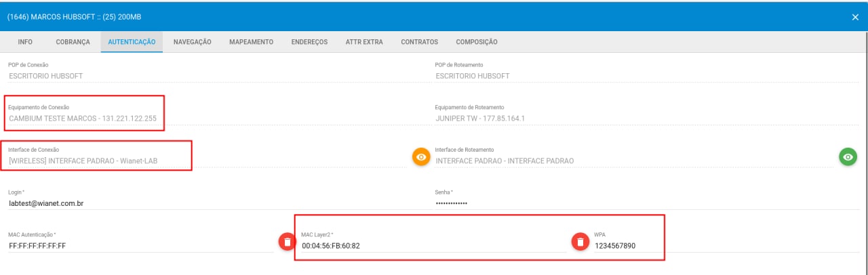Screen dimensions: 868x275
Task: Open Interface de Roteamento INTERFACE PADRAO field
Action: [633, 161]
